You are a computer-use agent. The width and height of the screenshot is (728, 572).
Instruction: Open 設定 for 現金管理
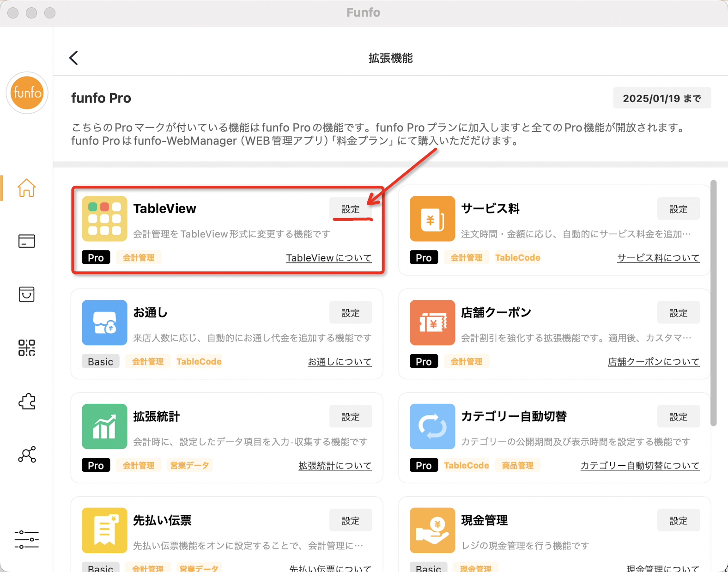click(x=679, y=521)
